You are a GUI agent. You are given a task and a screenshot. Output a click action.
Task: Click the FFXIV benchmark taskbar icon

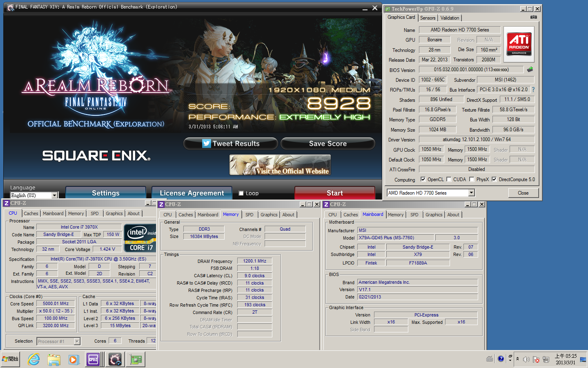115,359
